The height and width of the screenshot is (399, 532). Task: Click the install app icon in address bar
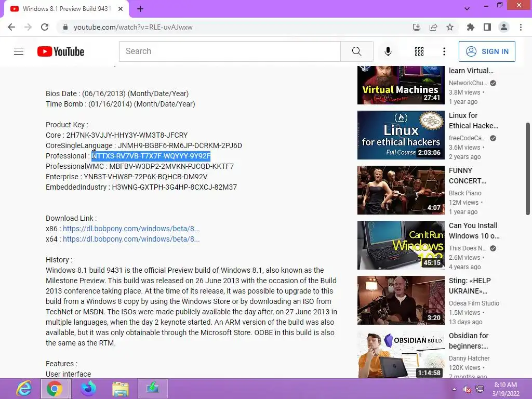click(x=417, y=27)
